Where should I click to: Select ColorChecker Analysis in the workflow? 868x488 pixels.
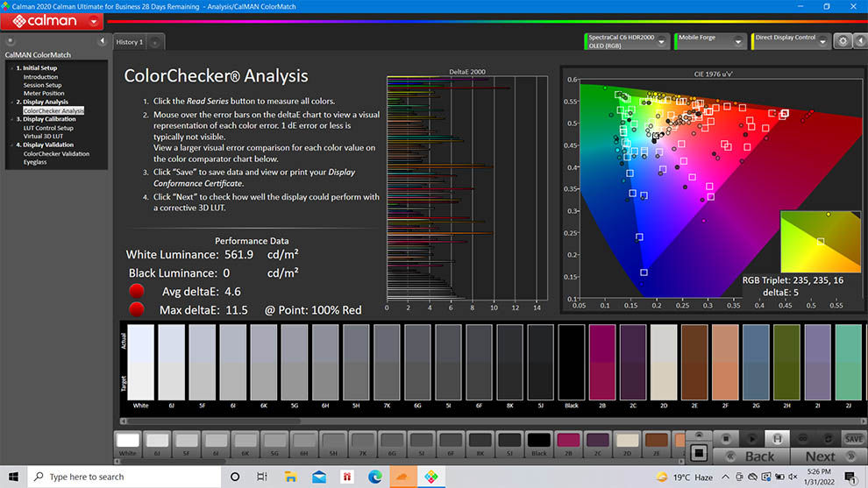(53, 110)
